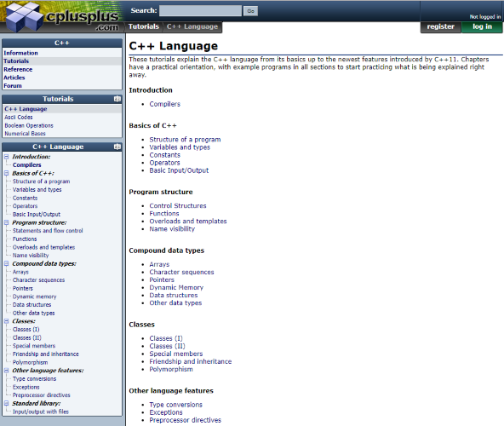Image resolution: width=504 pixels, height=426 pixels.
Task: Open the Variables and types main link
Action: (x=180, y=147)
